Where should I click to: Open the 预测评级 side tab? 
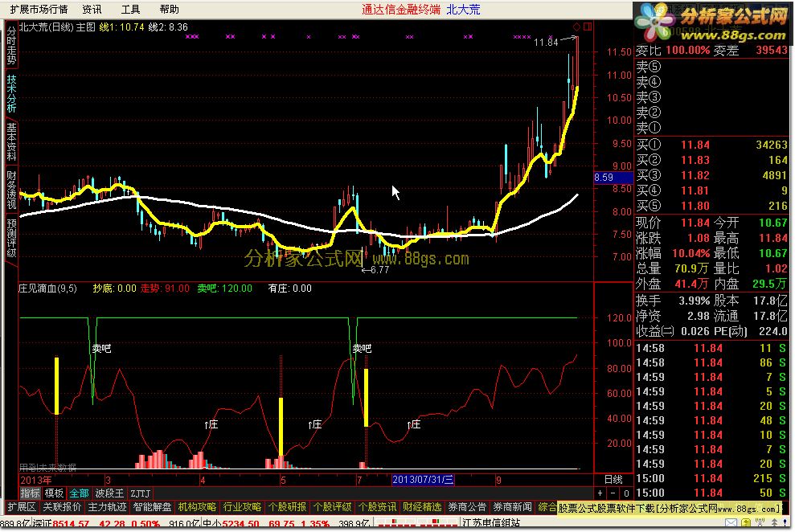11,238
